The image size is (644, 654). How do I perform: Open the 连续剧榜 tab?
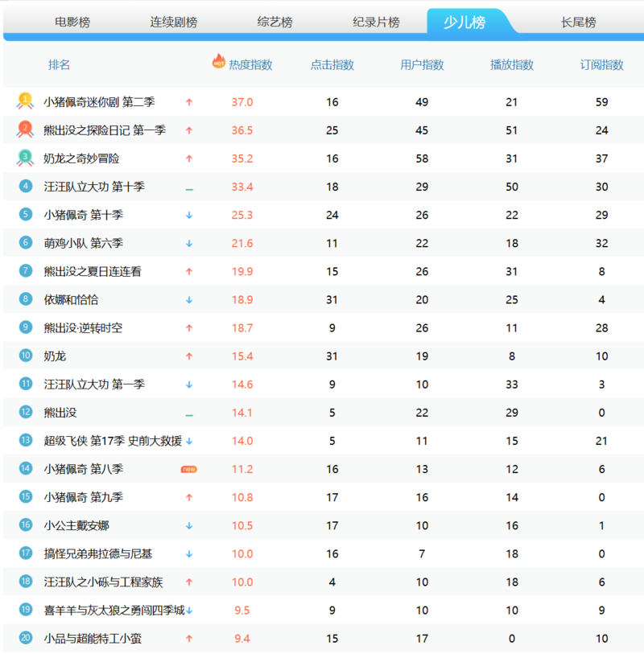coord(174,22)
